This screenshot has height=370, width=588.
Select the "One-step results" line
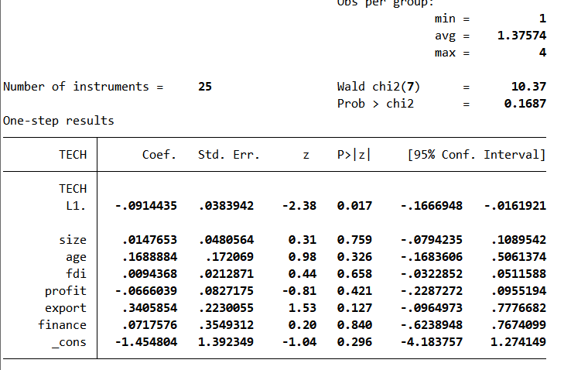59,121
